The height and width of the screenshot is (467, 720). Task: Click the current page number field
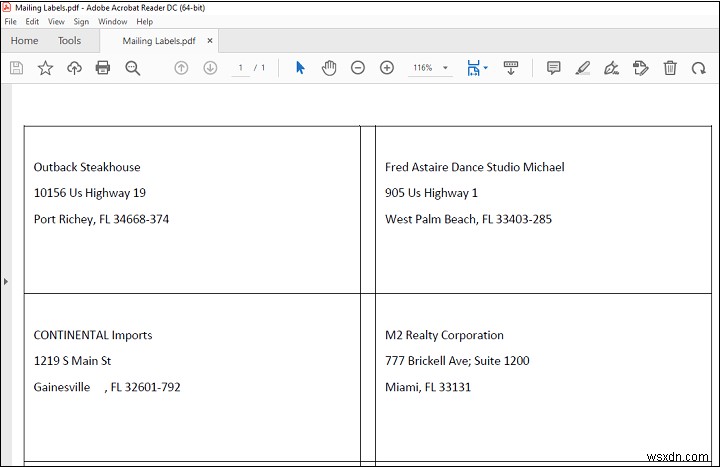point(240,68)
